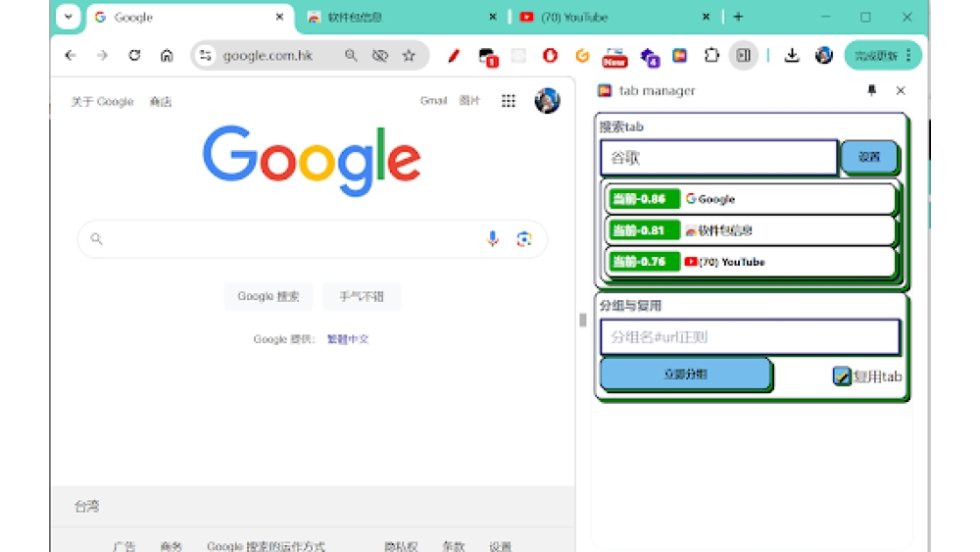Toggle the 复用tab checkbox
This screenshot has height=552, width=980.
[841, 376]
